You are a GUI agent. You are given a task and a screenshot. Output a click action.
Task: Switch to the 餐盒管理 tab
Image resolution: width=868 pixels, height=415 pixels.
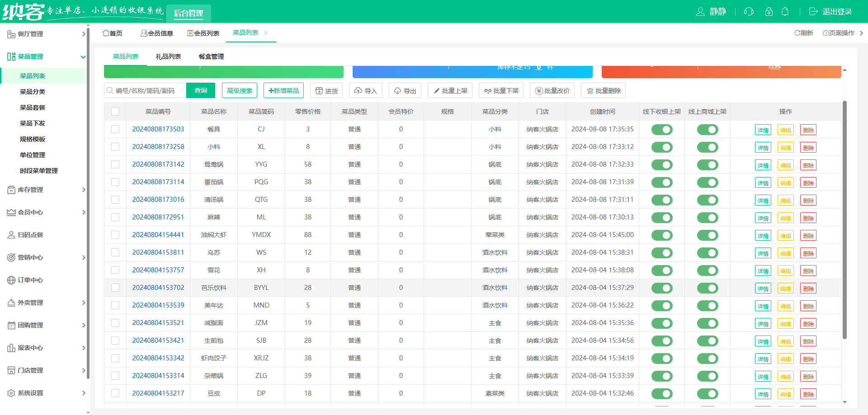(x=211, y=56)
